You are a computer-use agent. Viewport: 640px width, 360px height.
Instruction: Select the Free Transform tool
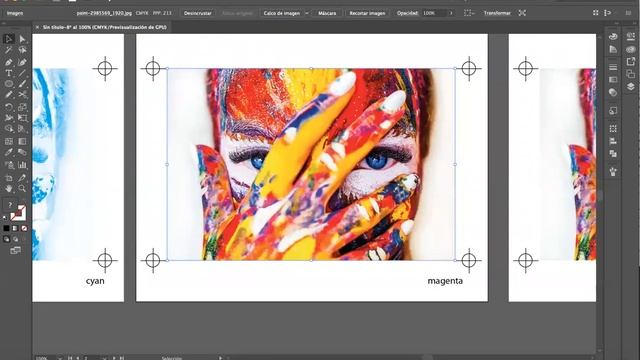point(22,118)
